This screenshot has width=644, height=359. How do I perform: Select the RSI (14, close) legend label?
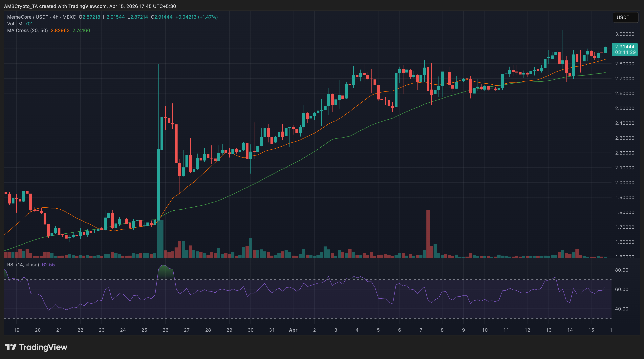[23, 264]
